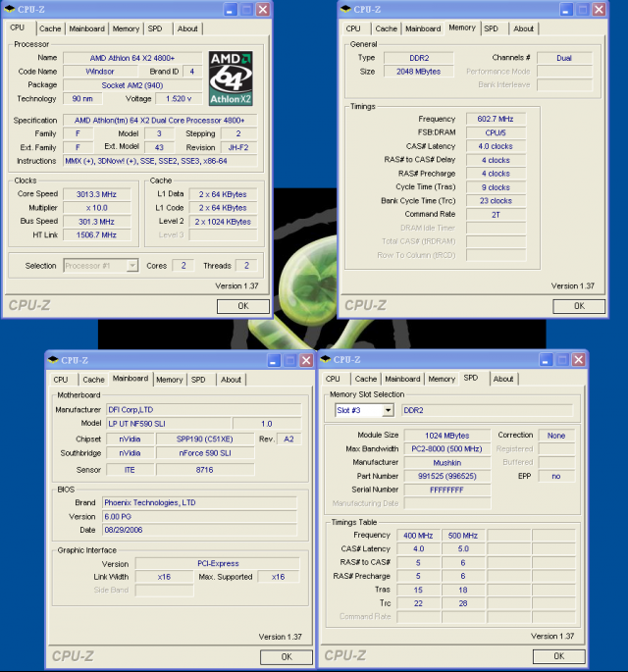Open About tab in the CPU window
Viewport: 628px width, 672px height.
tap(187, 28)
